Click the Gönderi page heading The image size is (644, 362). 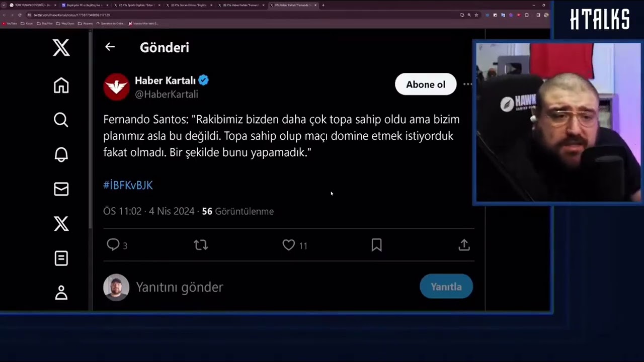(x=165, y=47)
